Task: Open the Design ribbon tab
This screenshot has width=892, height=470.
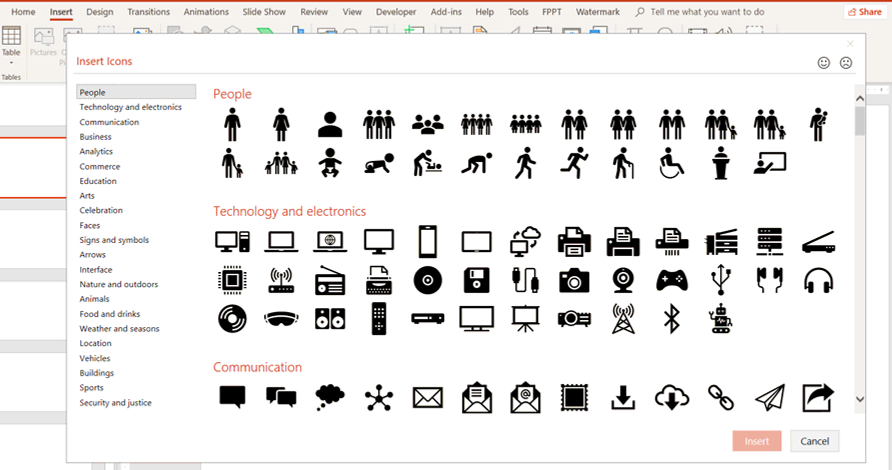Action: click(100, 12)
